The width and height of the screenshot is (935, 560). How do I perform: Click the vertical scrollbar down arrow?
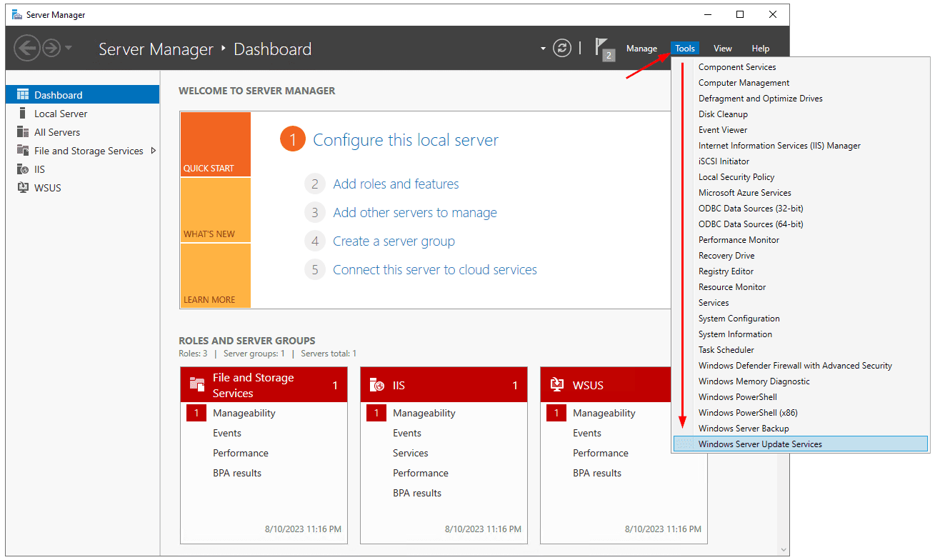tap(784, 549)
